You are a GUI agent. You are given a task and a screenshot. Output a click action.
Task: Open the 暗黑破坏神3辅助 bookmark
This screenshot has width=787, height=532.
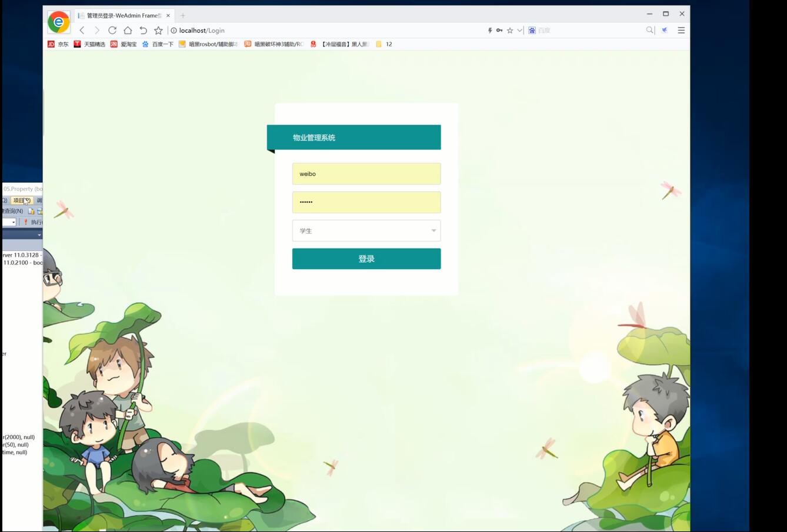[x=274, y=44]
